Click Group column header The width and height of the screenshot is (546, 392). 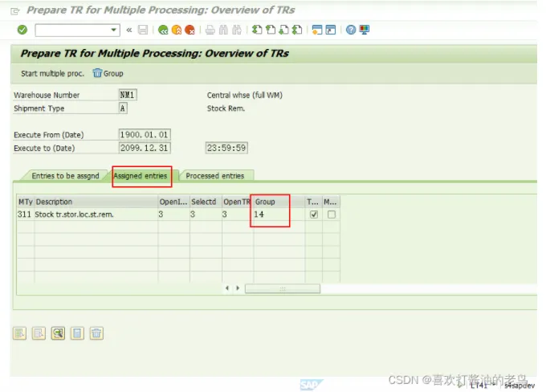279,202
